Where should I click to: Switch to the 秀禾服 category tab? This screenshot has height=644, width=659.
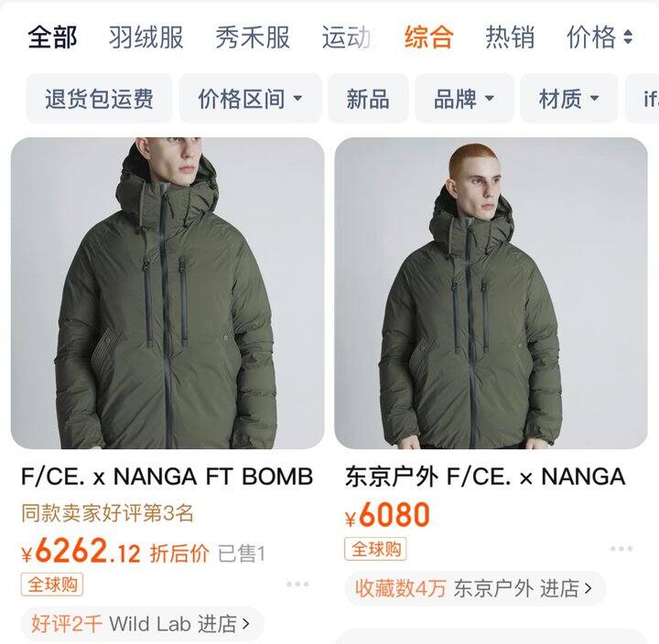pos(253,37)
